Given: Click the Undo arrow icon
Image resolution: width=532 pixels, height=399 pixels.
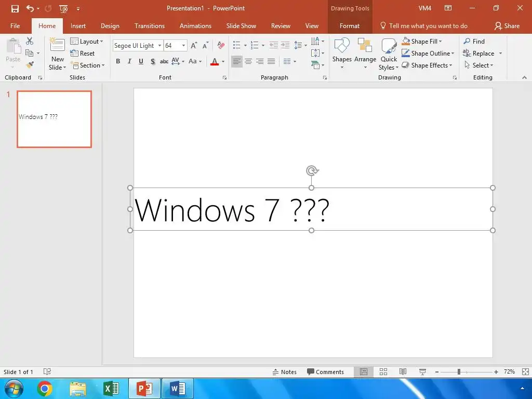Looking at the screenshot, I should (x=30, y=8).
